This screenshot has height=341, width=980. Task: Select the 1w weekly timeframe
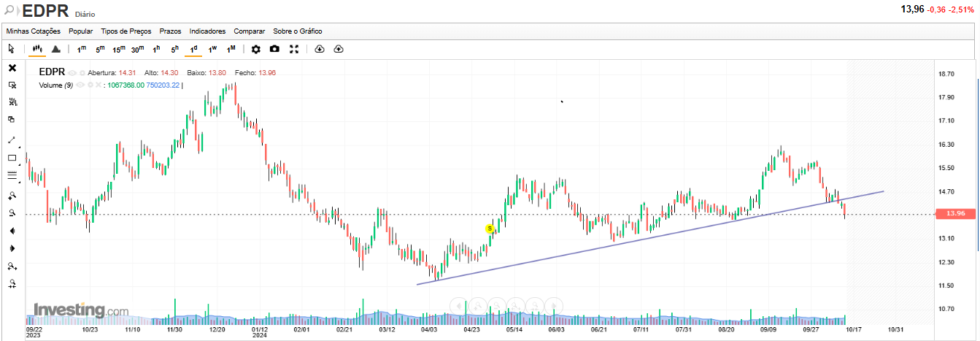[212, 49]
